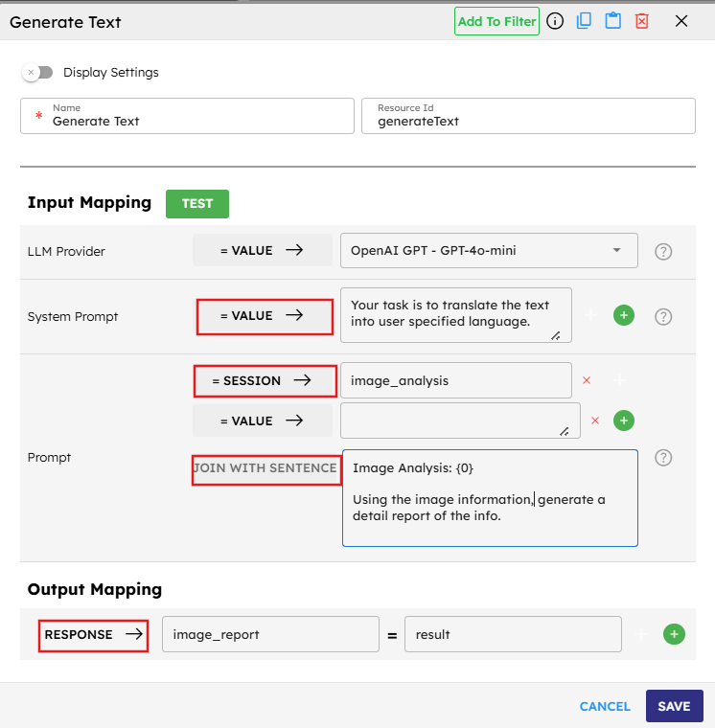Click the CANCEL link
The height and width of the screenshot is (728, 715).
click(x=605, y=706)
